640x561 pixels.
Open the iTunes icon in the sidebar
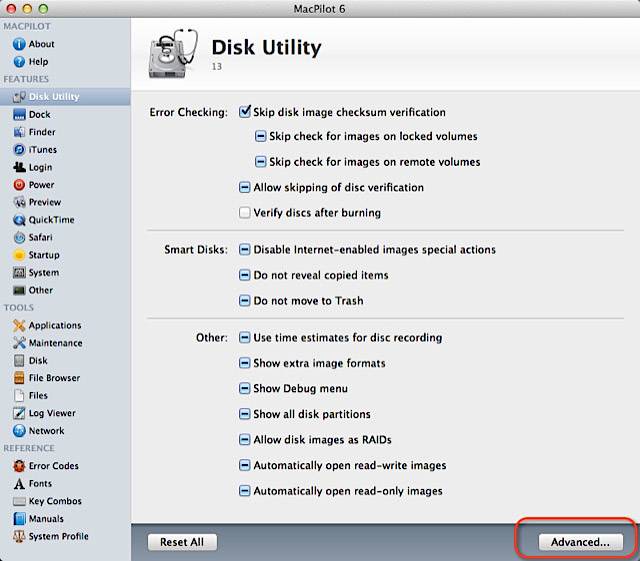pyautogui.click(x=19, y=150)
